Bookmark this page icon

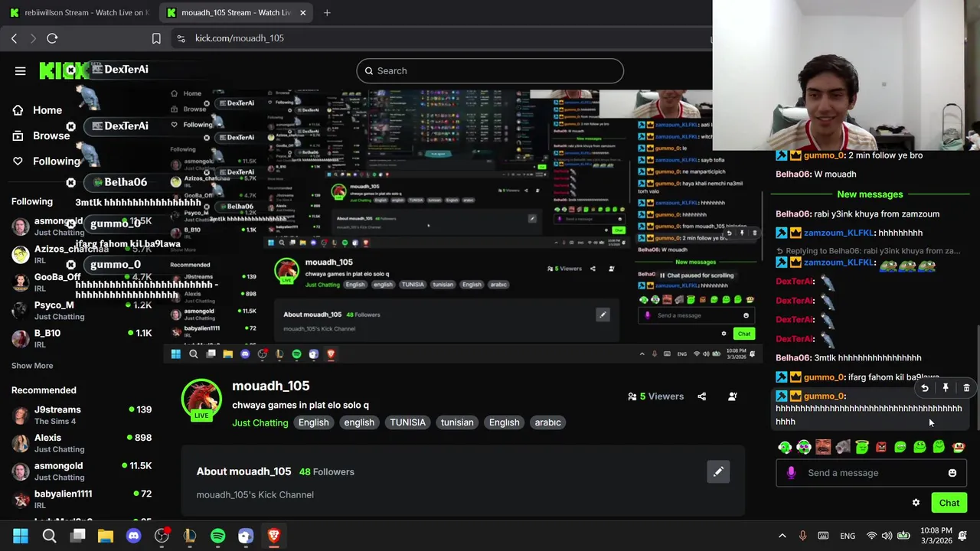[x=156, y=38]
